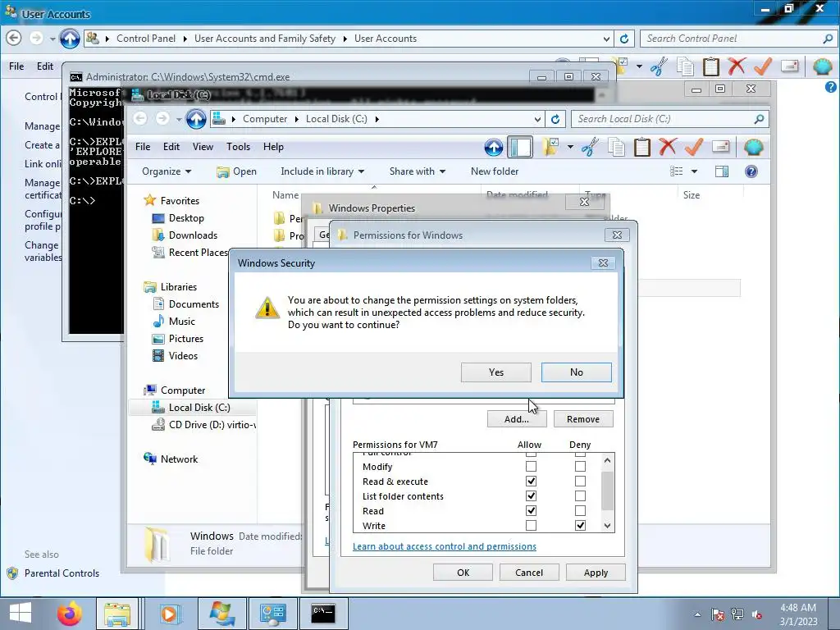Open the File menu in User Accounts window
The height and width of the screenshot is (630, 840).
(16, 66)
